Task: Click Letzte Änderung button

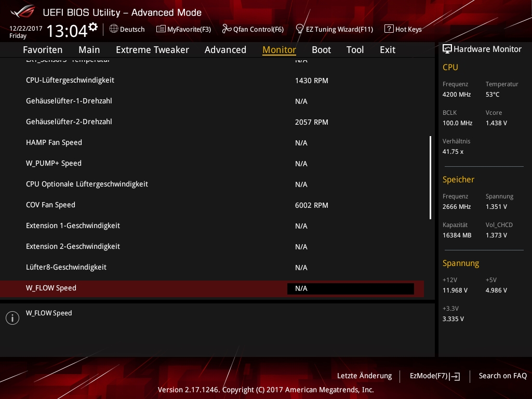Action: [364, 376]
